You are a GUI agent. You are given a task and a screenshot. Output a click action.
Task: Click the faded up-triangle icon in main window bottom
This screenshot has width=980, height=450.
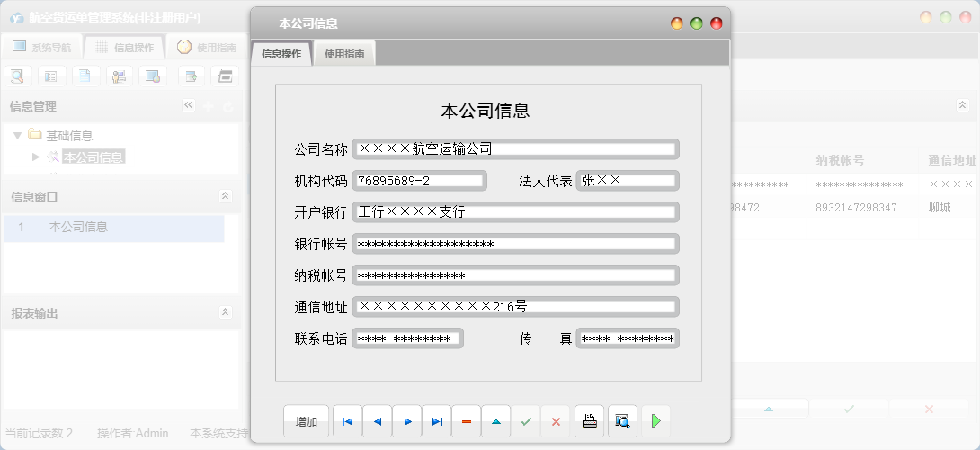tap(769, 409)
